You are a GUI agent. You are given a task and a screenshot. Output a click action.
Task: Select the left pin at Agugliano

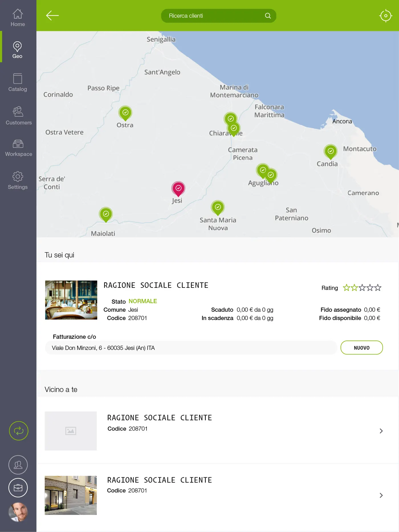click(262, 170)
